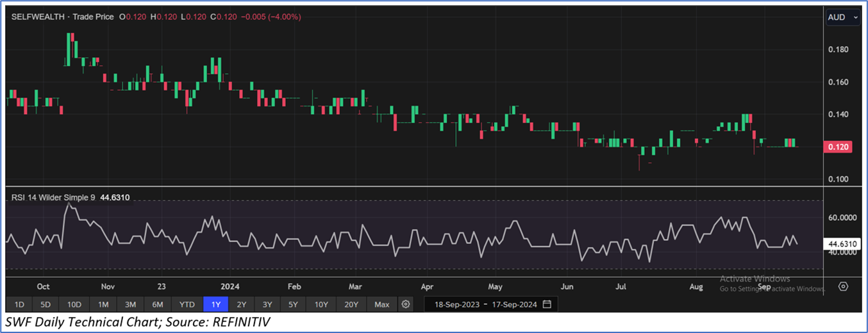
Task: Select the 1M period
Action: click(103, 304)
